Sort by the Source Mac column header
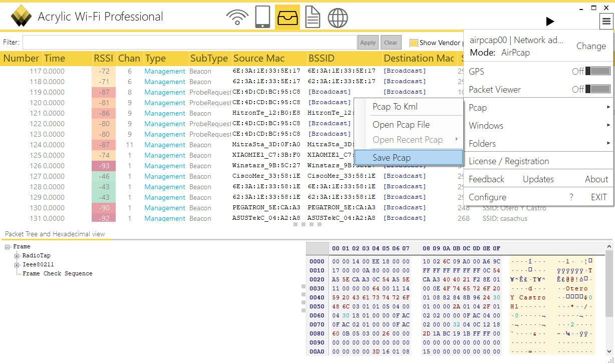The height and width of the screenshot is (364, 615). click(x=269, y=59)
